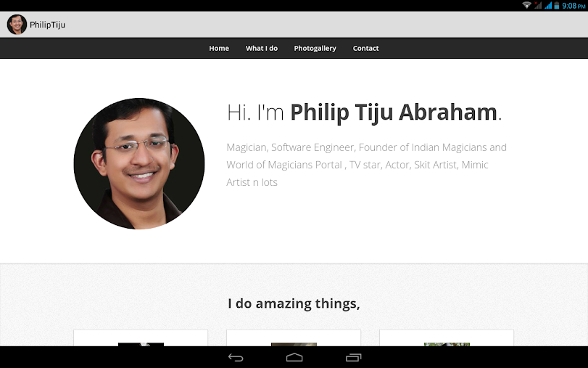Tap the Android home navigation icon
588x368 pixels.
click(x=294, y=358)
